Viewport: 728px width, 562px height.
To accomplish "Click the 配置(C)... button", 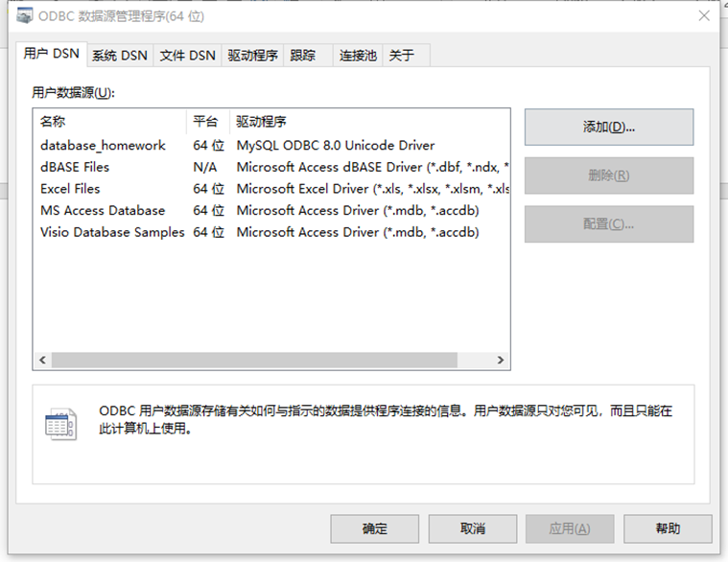I will tap(609, 224).
